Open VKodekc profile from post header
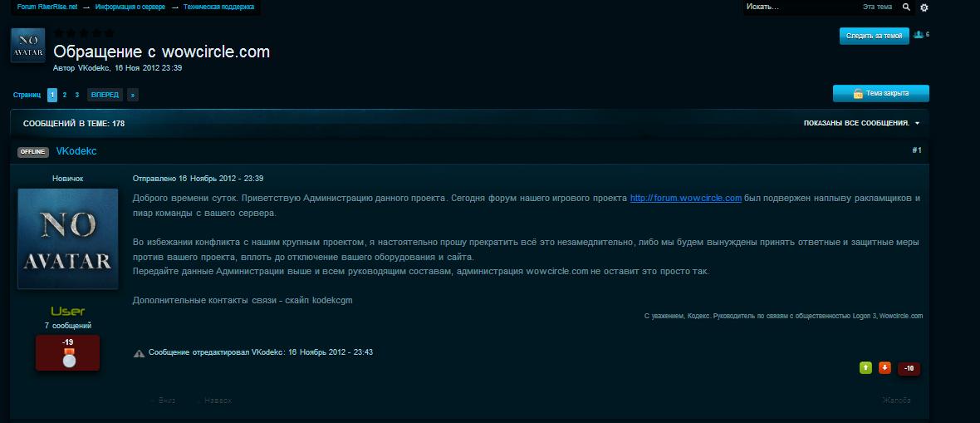Viewport: 980px width, 423px height. coord(76,151)
